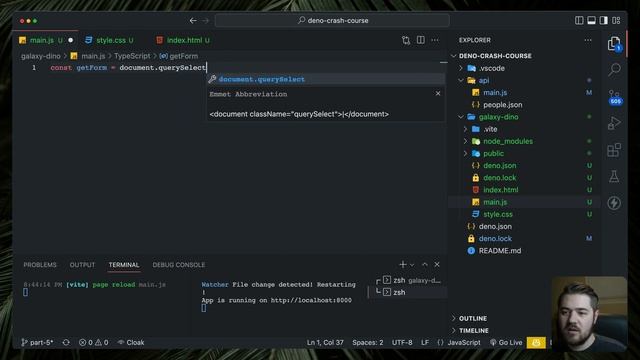Screen dimensions: 640x360
Task: Click the part-5* git branch status item
Action: click(x=37, y=342)
